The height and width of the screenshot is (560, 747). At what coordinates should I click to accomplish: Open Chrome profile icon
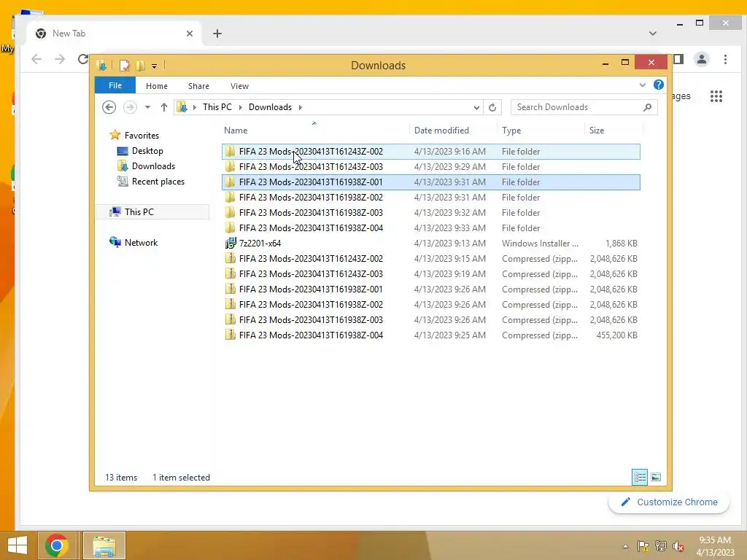pos(701,59)
